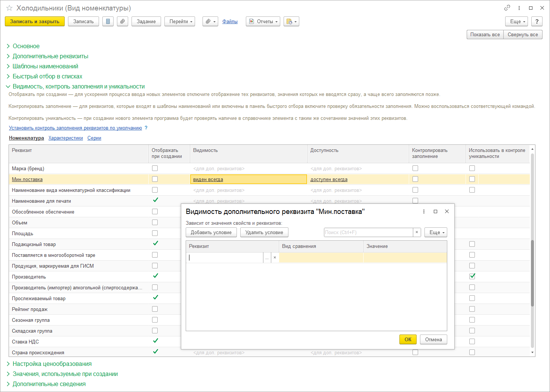Open the Отчеты dropdown

coord(263,22)
